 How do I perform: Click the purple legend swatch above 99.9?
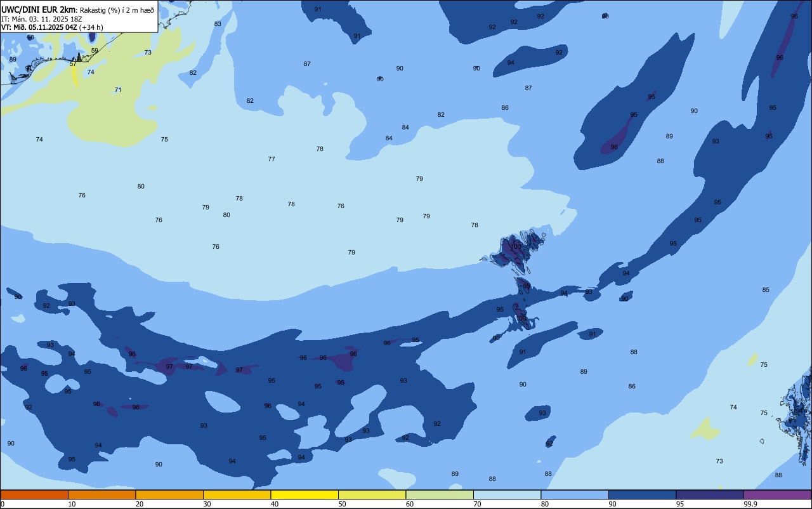777,494
